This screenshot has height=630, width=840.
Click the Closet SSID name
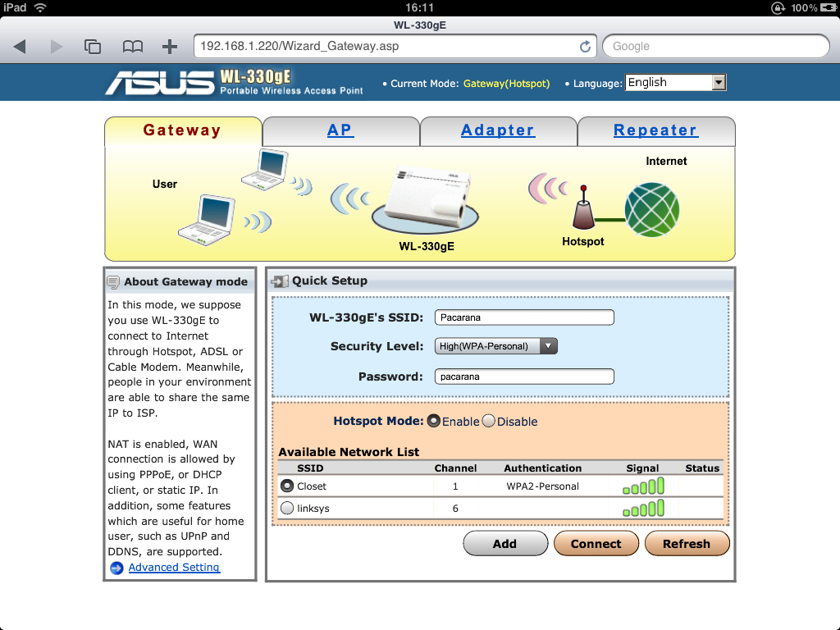pos(312,486)
